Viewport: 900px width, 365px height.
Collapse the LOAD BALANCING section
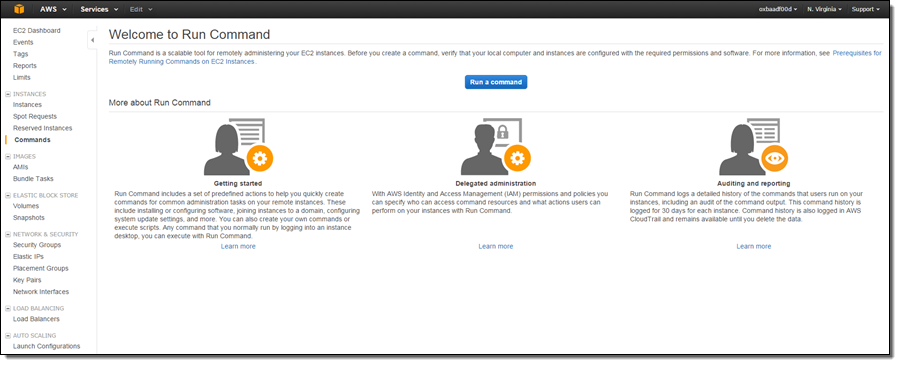(x=8, y=308)
